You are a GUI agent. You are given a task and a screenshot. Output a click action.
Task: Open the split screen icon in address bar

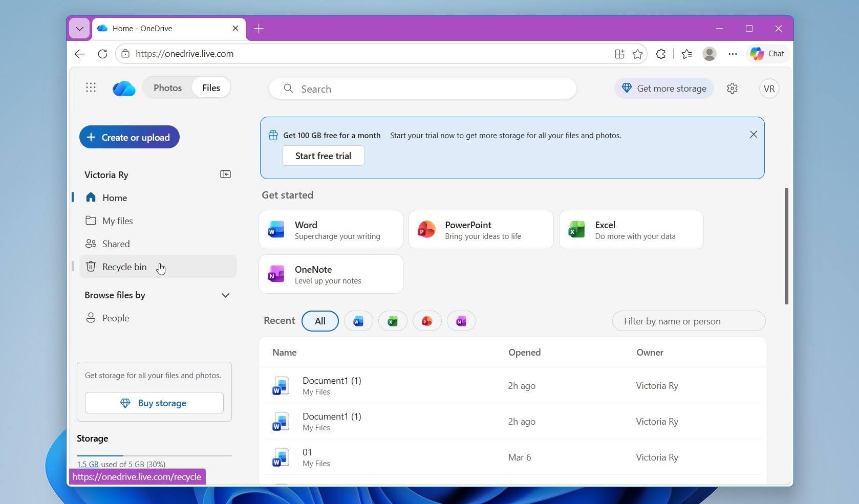click(x=619, y=54)
